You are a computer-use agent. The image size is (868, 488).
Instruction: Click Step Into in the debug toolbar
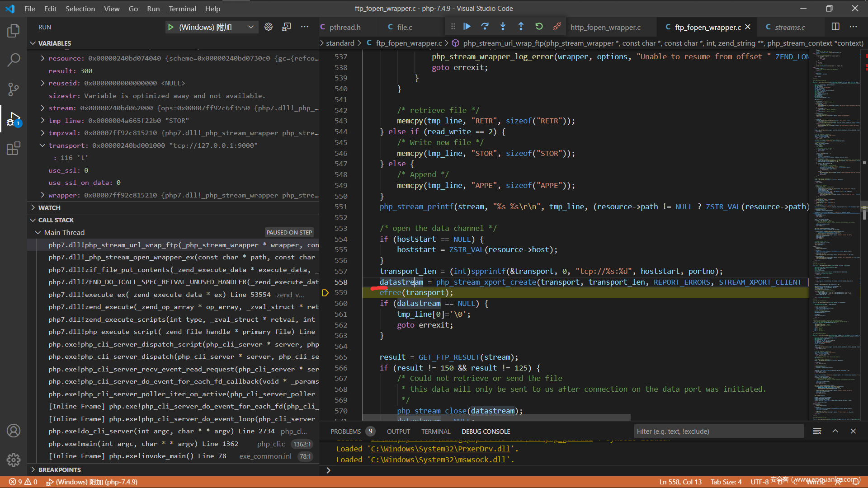tap(503, 27)
